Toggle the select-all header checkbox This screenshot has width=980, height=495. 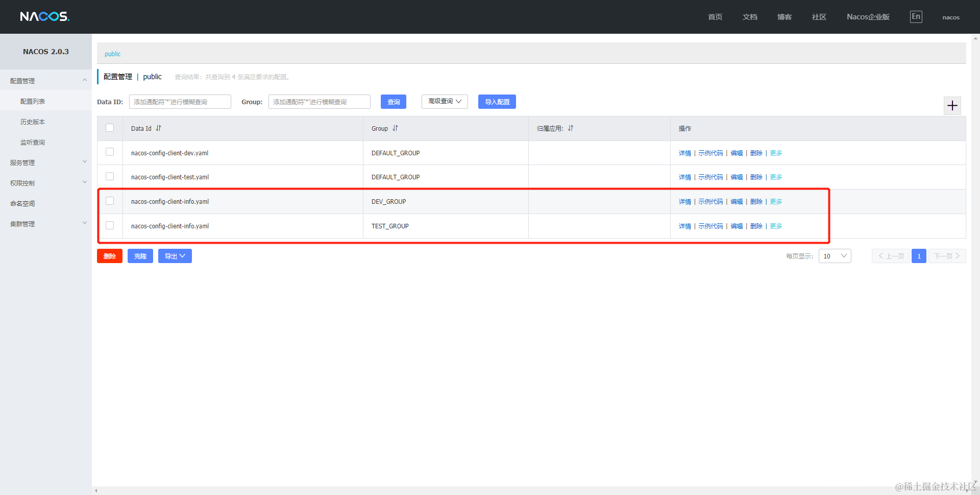click(x=110, y=128)
